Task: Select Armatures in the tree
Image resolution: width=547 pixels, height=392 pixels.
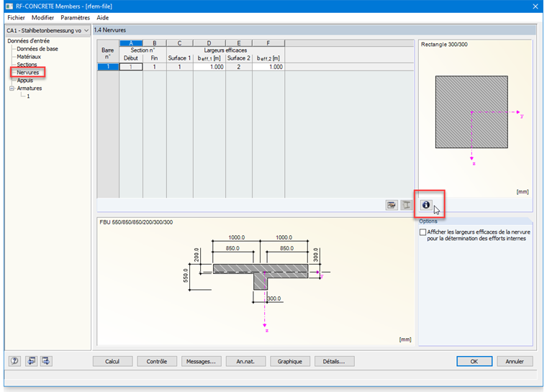Action: pyautogui.click(x=30, y=88)
